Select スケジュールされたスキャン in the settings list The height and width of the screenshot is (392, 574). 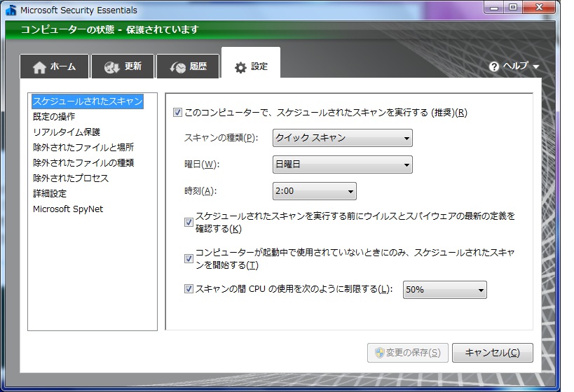click(88, 101)
